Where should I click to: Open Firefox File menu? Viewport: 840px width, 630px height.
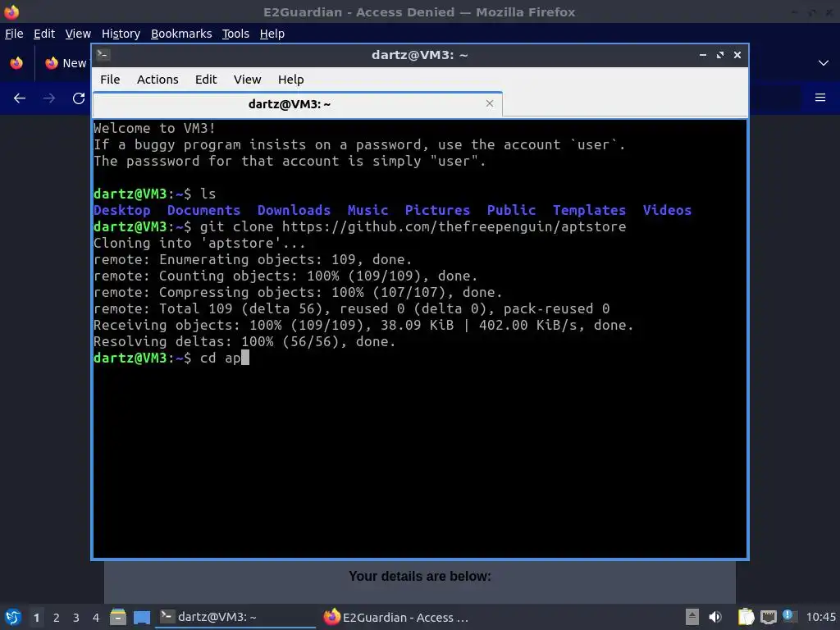coord(14,34)
